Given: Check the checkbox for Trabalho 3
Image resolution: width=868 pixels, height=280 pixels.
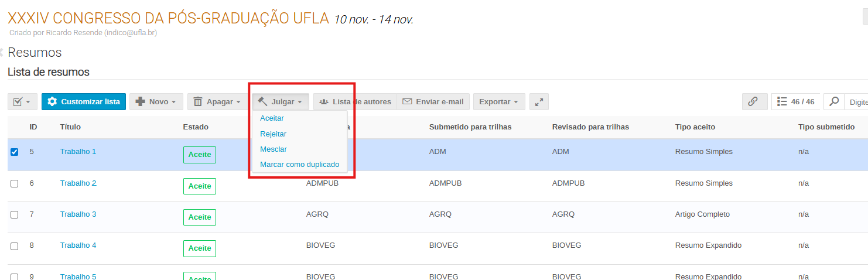Looking at the screenshot, I should tap(15, 214).
